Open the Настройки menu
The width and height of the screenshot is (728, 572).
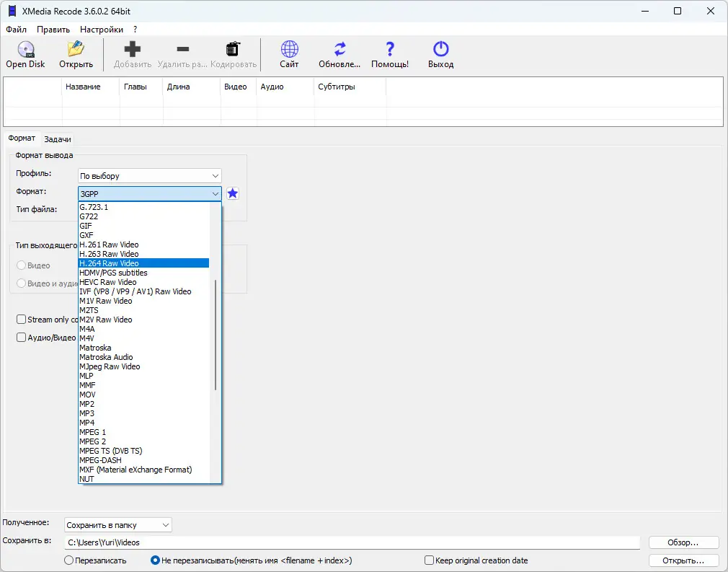[102, 30]
